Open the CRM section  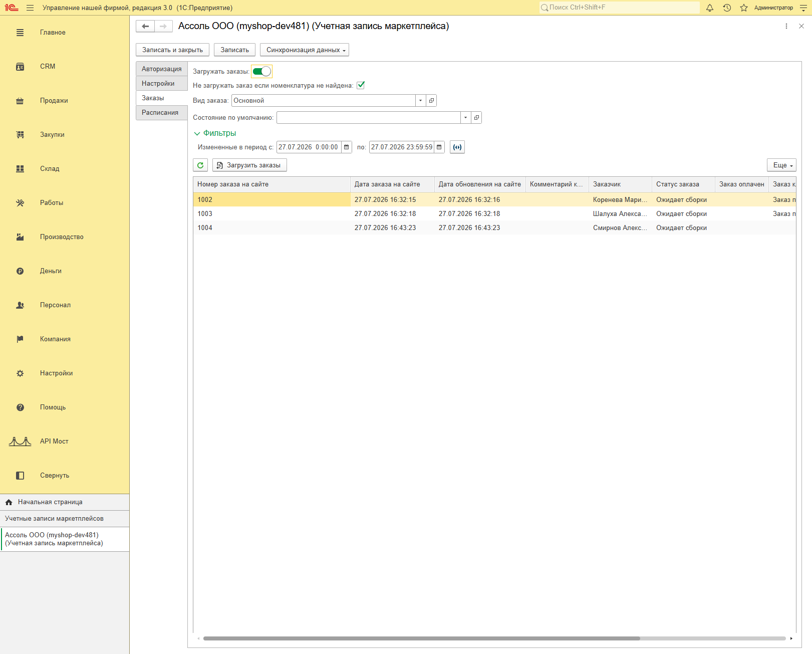tap(65, 67)
